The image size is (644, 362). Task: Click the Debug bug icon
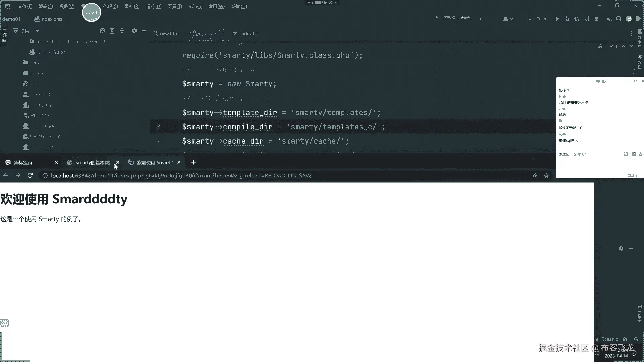[x=567, y=19]
